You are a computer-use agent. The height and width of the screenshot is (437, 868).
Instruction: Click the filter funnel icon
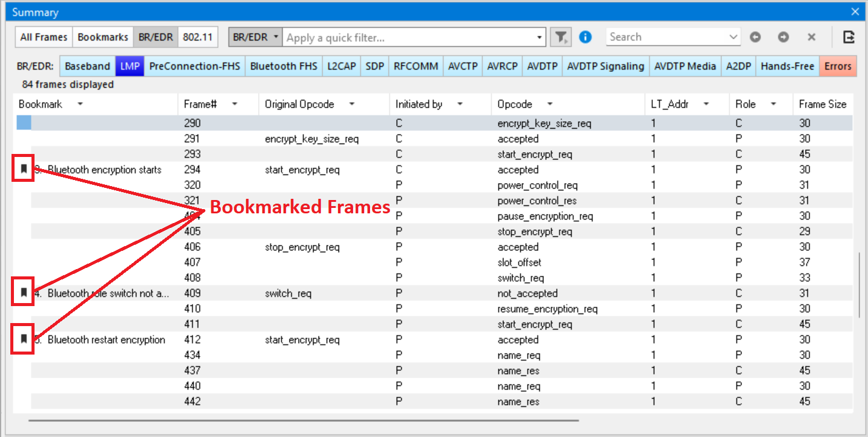(x=562, y=38)
